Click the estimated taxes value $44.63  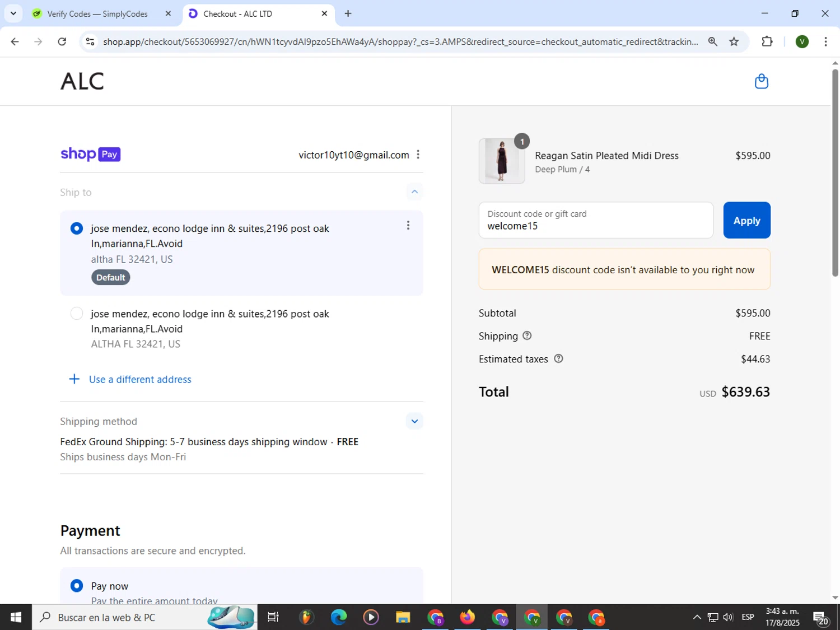pos(755,359)
